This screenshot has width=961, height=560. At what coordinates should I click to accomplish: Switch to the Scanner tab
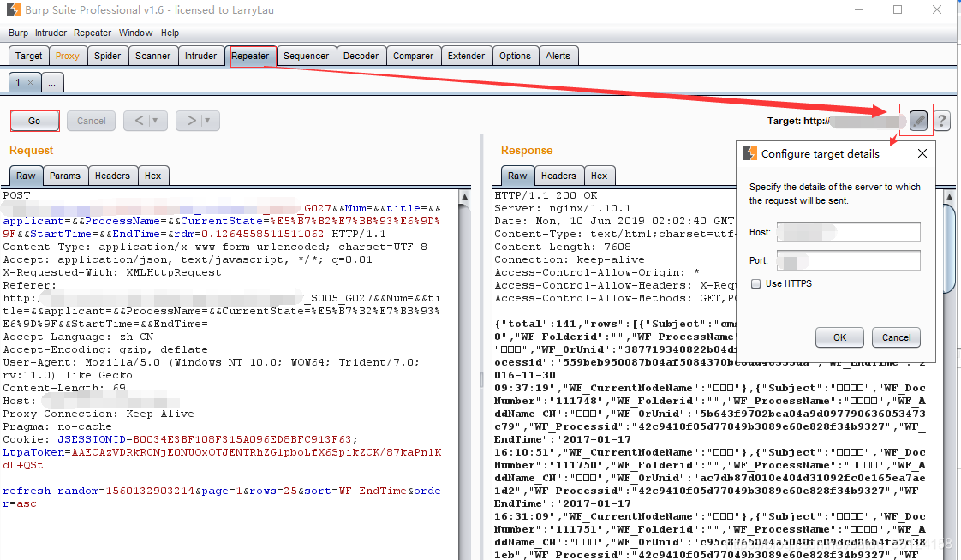[x=152, y=56]
